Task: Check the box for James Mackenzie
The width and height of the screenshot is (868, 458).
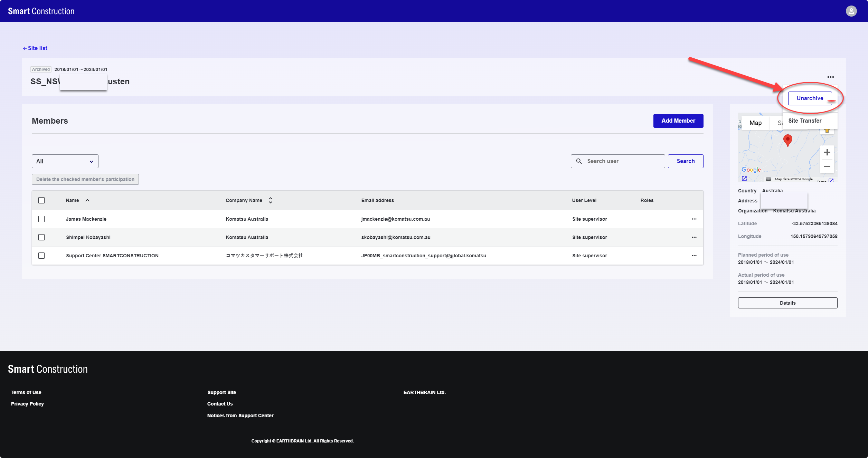Action: (x=41, y=219)
